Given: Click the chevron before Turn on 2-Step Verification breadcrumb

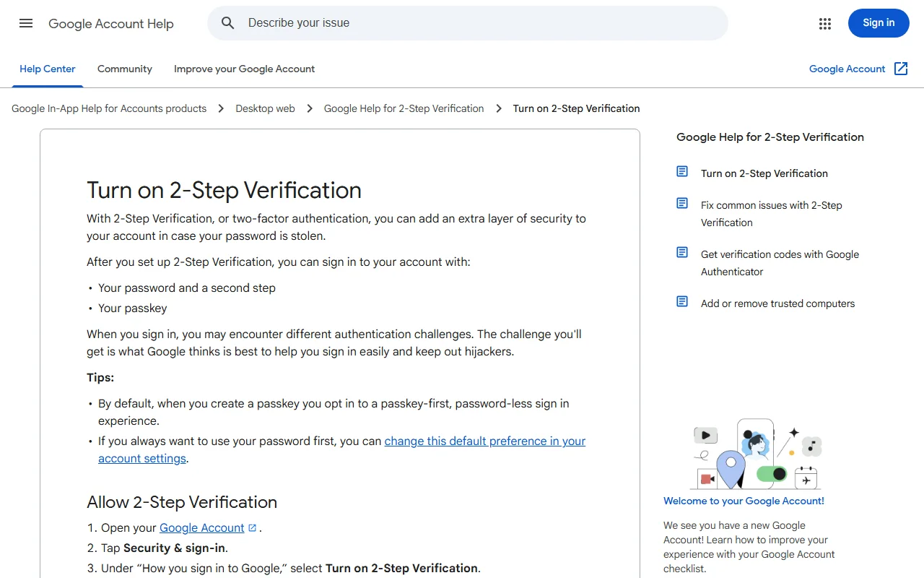Looking at the screenshot, I should pos(499,108).
